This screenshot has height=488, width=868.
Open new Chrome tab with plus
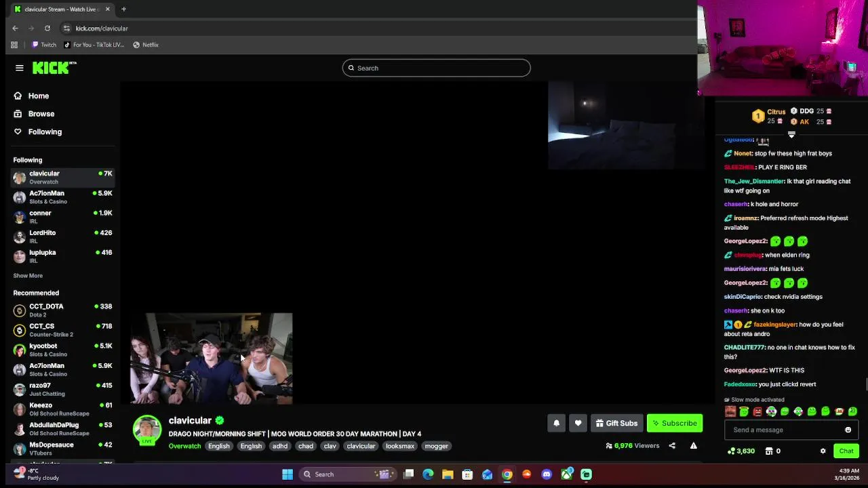123,9
